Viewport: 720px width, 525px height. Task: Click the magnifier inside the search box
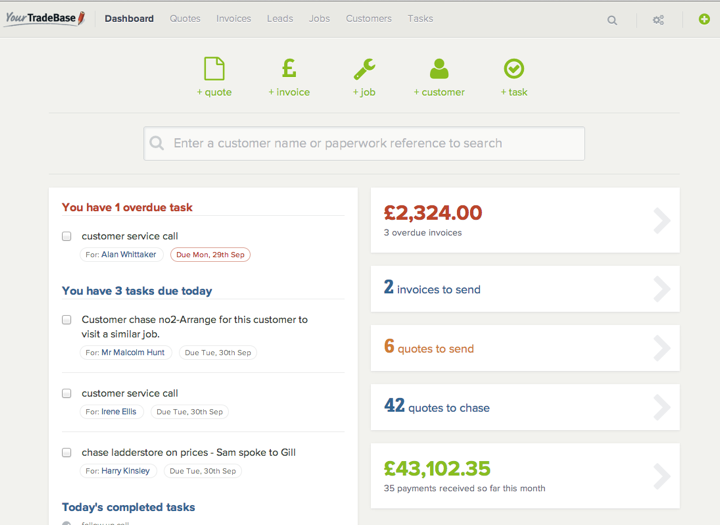click(157, 143)
